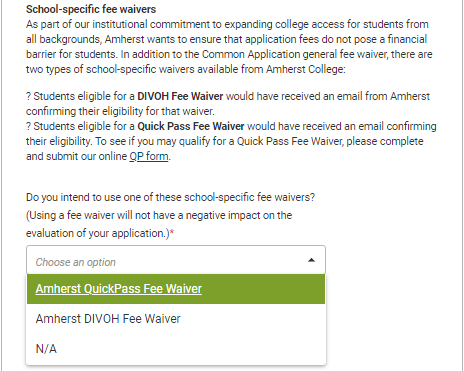Screen dimensions: 464x371
Task: Pick the N/A option from the list
Action: (x=176, y=349)
